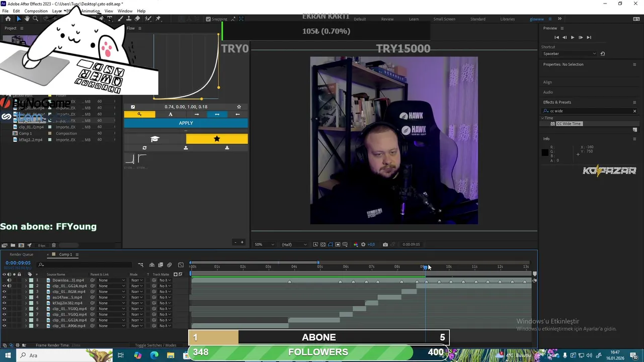Open the Help menu
Image resolution: width=644 pixels, height=362 pixels.
(x=141, y=11)
